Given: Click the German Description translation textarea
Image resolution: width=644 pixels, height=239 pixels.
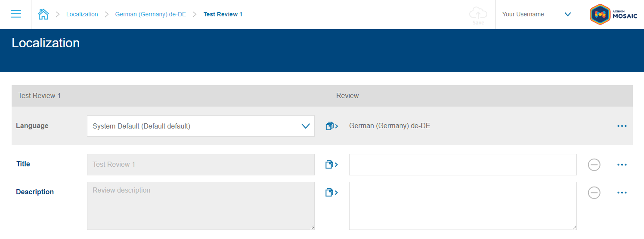Looking at the screenshot, I should tap(462, 206).
